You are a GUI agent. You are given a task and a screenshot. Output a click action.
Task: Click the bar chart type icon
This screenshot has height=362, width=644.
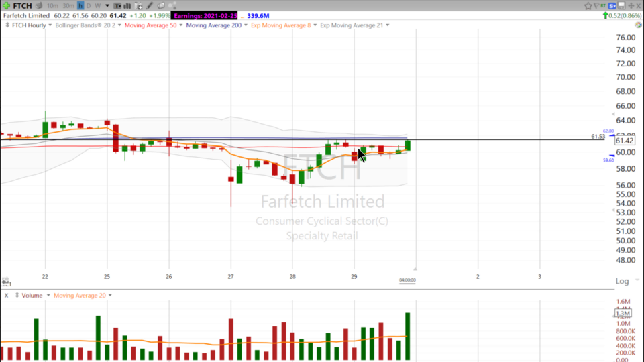coord(127,6)
